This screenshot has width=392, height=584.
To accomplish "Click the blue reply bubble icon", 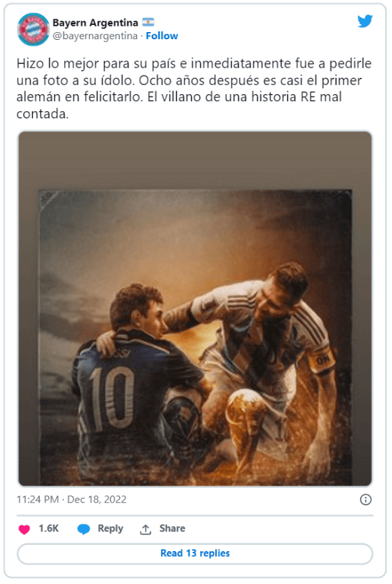I will [83, 529].
